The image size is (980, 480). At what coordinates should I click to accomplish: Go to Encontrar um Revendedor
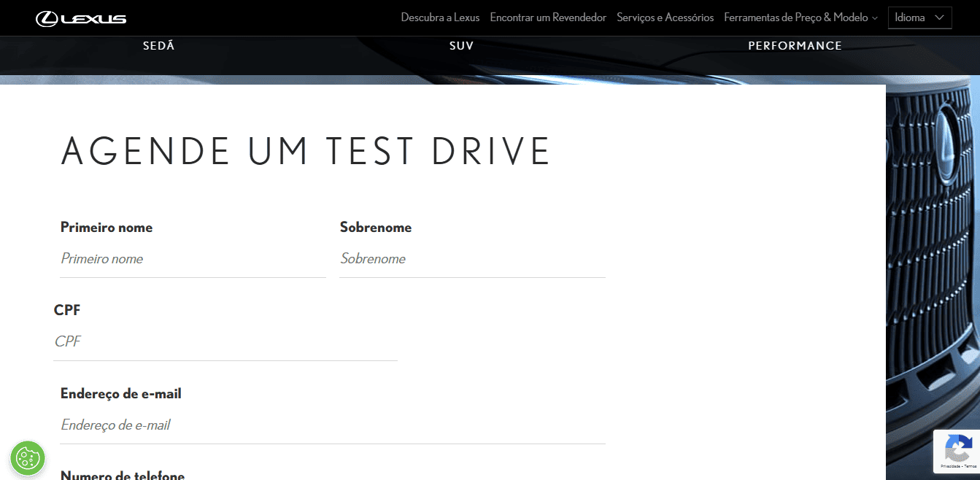click(548, 18)
